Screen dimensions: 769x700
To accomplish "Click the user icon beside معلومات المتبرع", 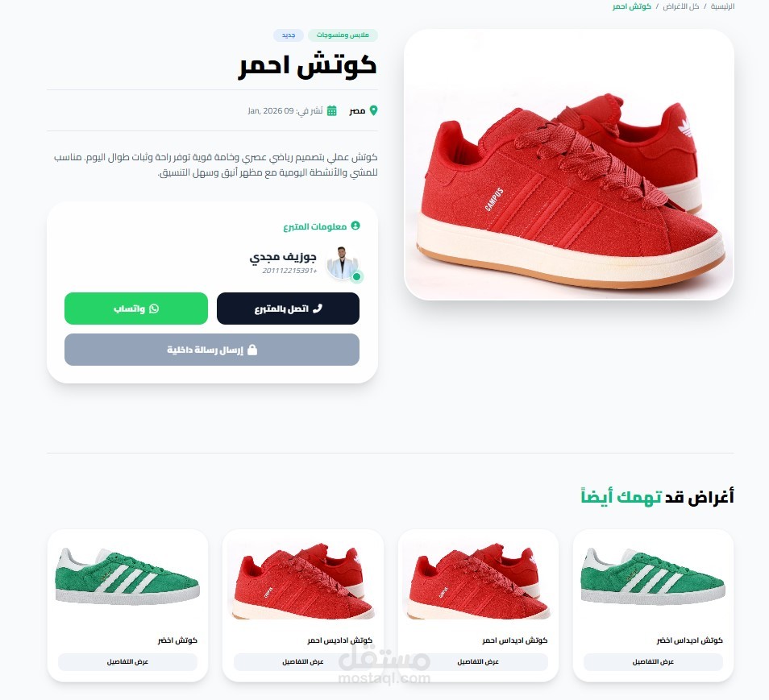I will (355, 226).
